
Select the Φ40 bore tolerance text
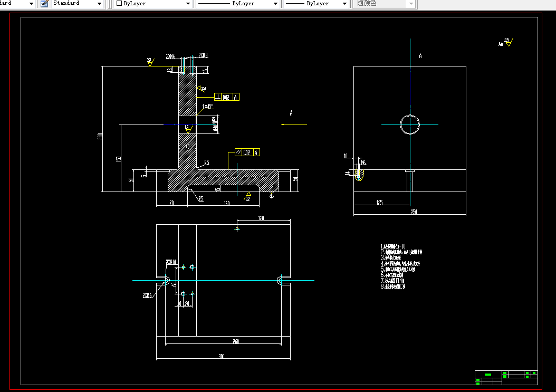215,124
